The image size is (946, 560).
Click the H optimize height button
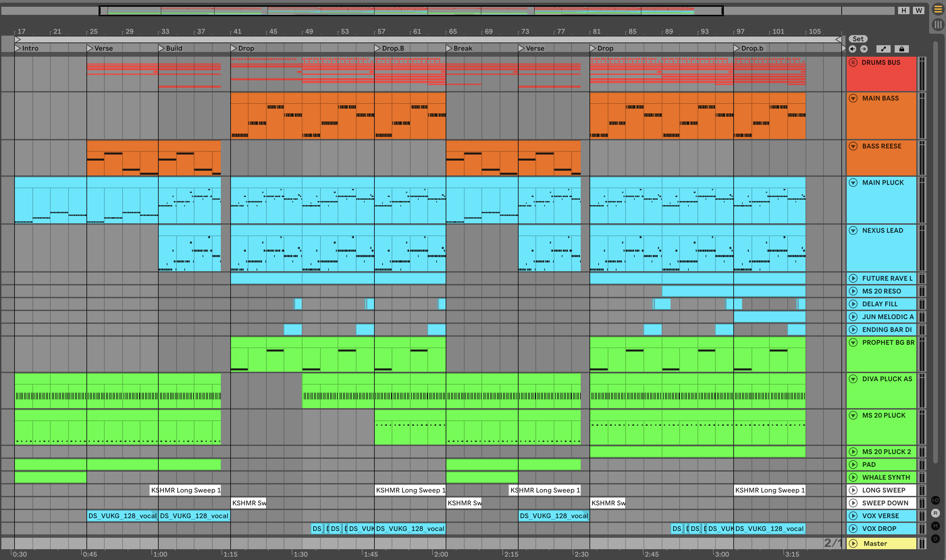[x=904, y=10]
